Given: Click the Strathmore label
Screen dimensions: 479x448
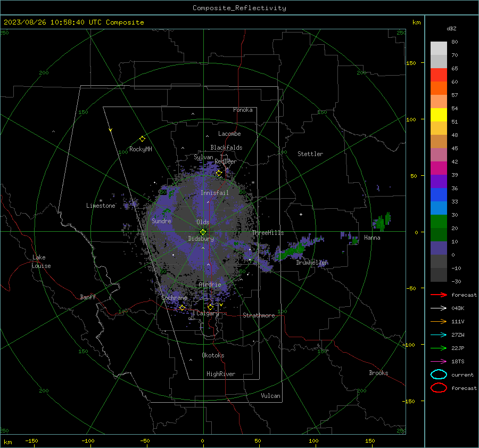Looking at the screenshot, I should 259,315.
